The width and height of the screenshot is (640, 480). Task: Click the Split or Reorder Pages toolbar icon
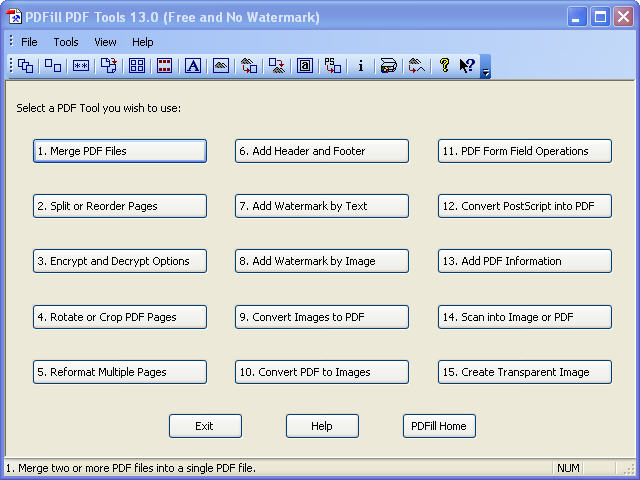coord(53,66)
